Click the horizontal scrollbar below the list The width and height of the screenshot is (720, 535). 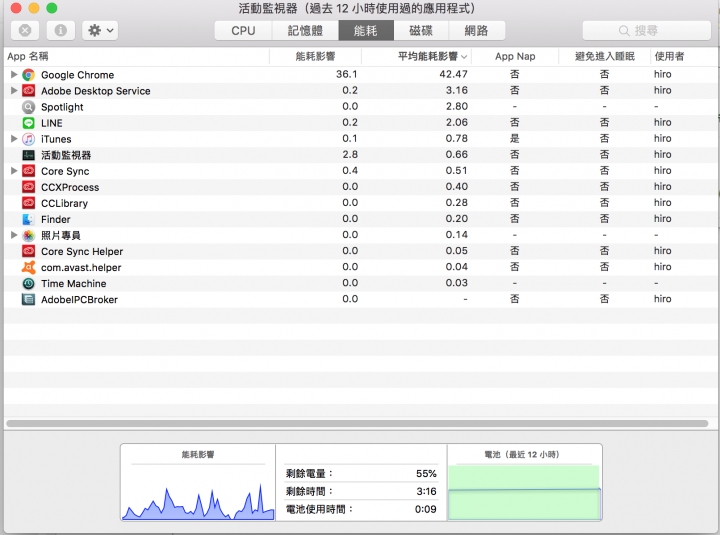357,423
